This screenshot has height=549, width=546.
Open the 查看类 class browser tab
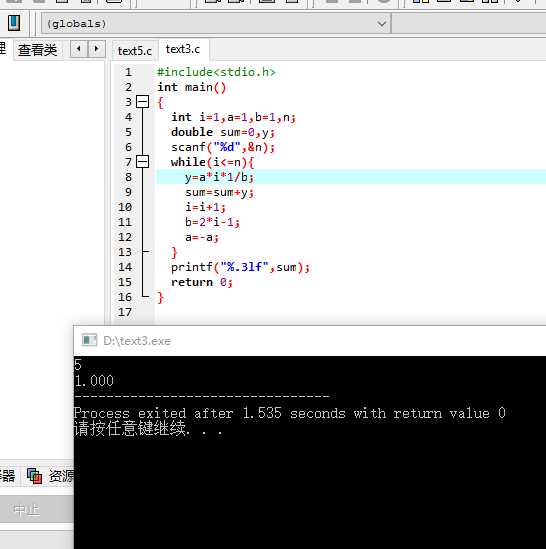(37, 50)
